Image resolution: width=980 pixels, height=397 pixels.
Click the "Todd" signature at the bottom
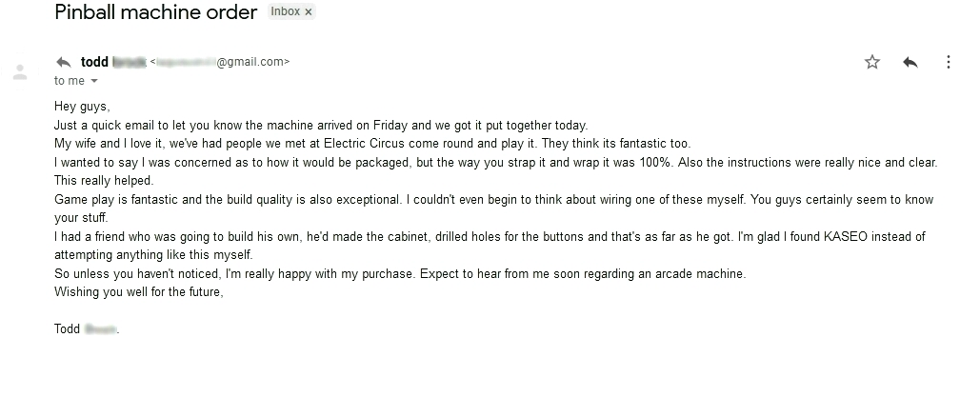[x=69, y=329]
